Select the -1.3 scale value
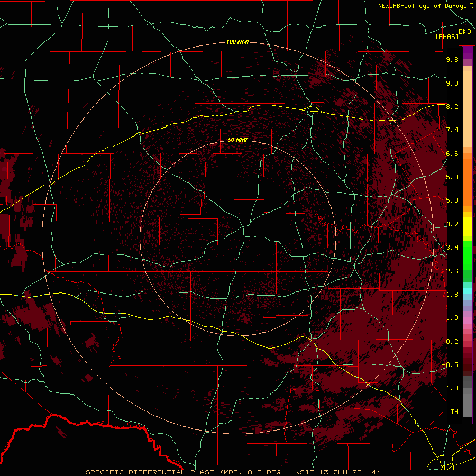476x476 pixels. coord(450,388)
